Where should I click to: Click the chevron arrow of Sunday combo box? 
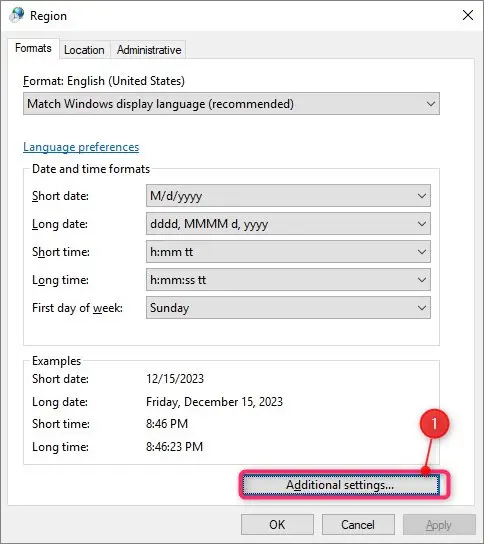(422, 308)
